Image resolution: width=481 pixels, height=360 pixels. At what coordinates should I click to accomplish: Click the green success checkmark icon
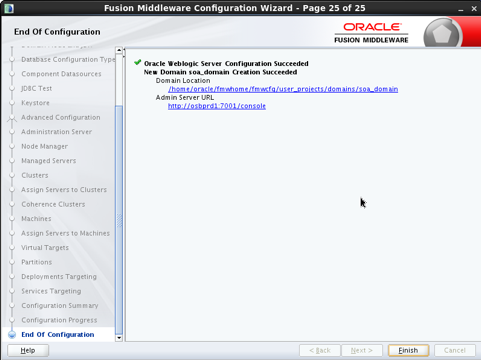(x=137, y=62)
